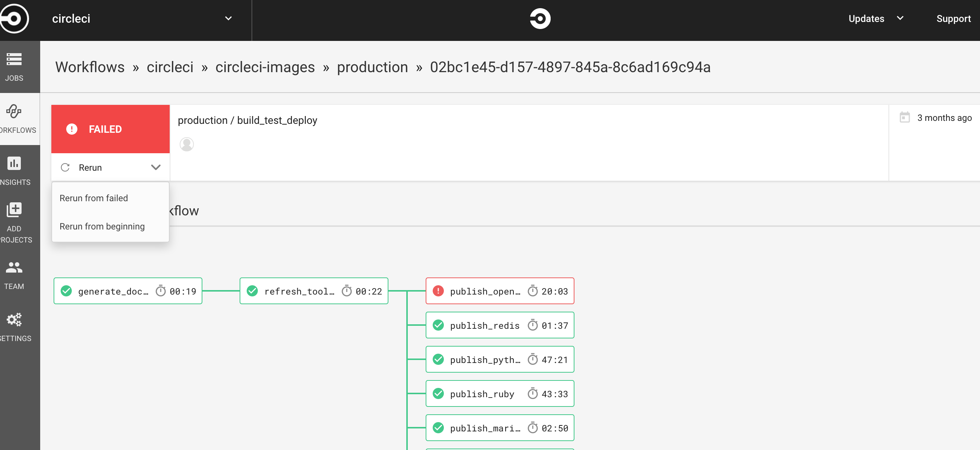This screenshot has width=980, height=450.
Task: Click green check icon on publish_redis job
Action: [438, 325]
